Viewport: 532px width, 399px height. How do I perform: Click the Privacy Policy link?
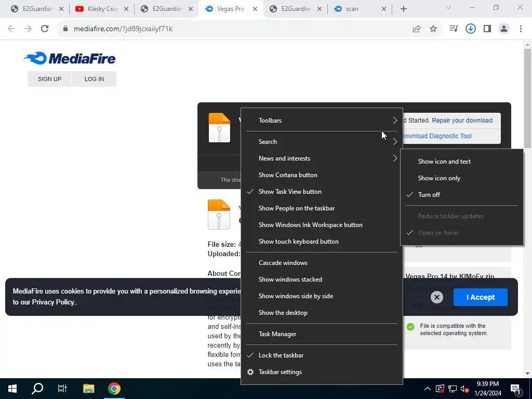(53, 302)
